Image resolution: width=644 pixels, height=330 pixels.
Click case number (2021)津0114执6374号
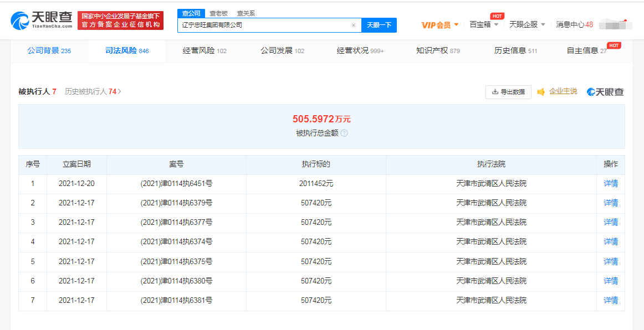[176, 242]
